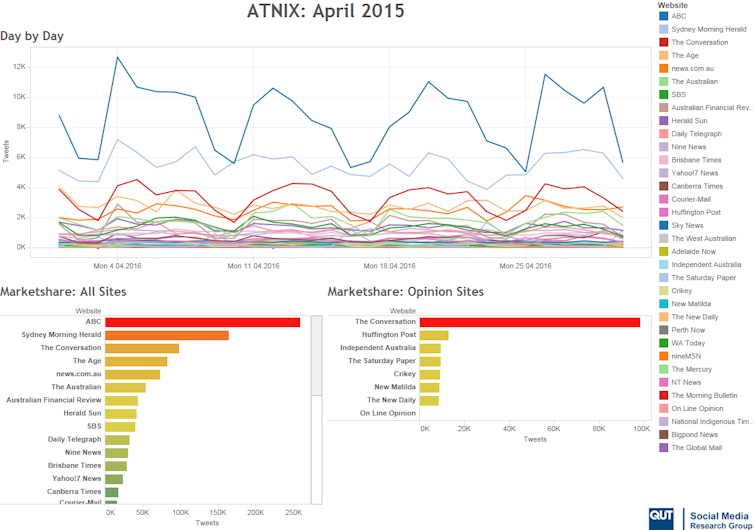Select the Sydney Morning Herald legend swatch

click(x=664, y=29)
